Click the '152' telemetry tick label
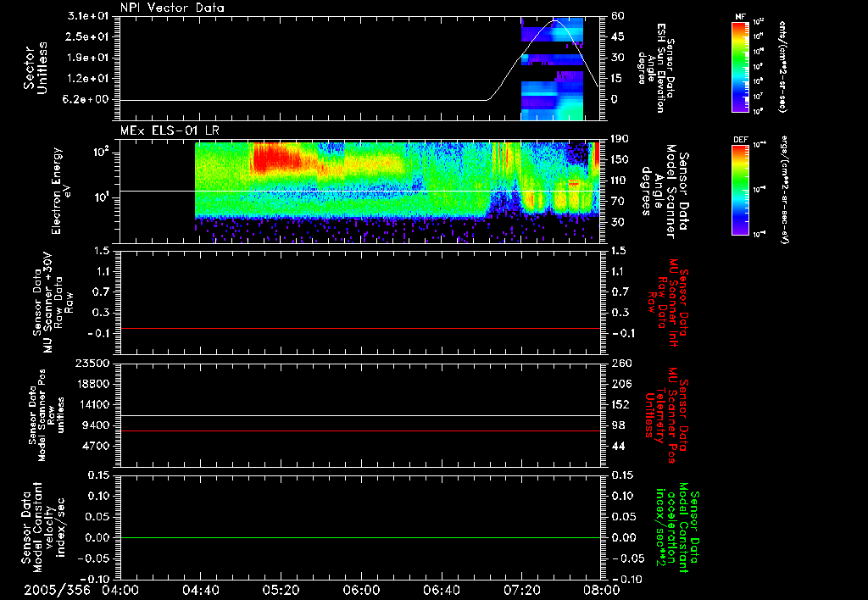 [620, 404]
